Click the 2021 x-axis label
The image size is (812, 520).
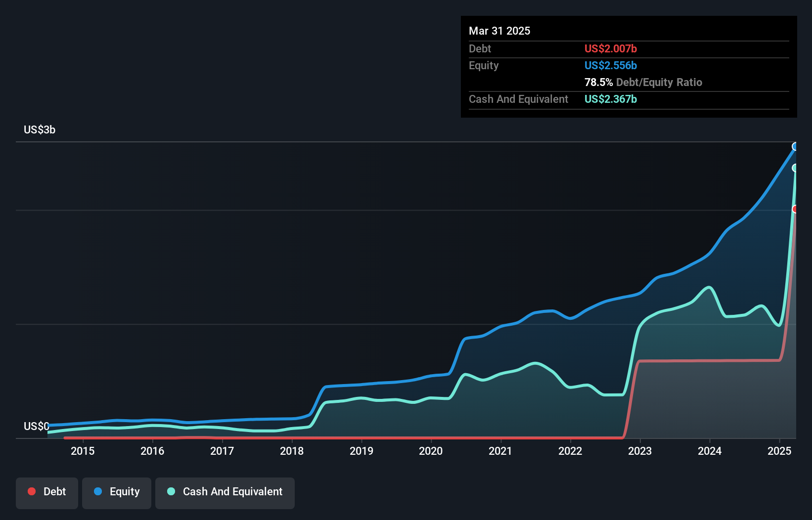click(500, 451)
